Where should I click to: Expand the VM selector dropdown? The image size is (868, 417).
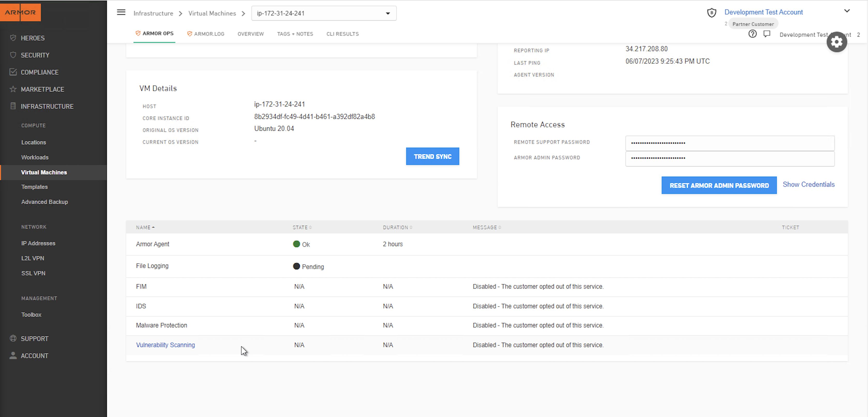coord(387,13)
